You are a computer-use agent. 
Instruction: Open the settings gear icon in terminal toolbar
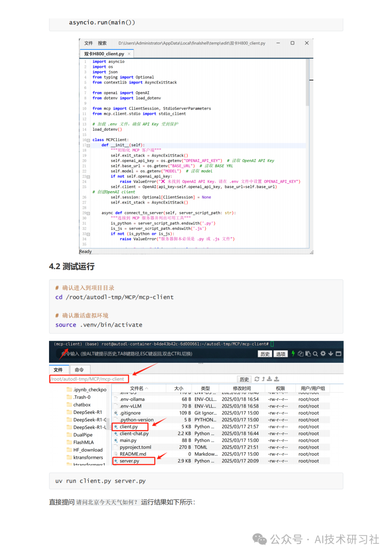click(323, 354)
